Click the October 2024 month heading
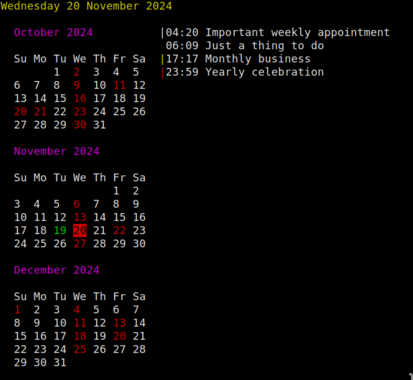 pyautogui.click(x=53, y=32)
